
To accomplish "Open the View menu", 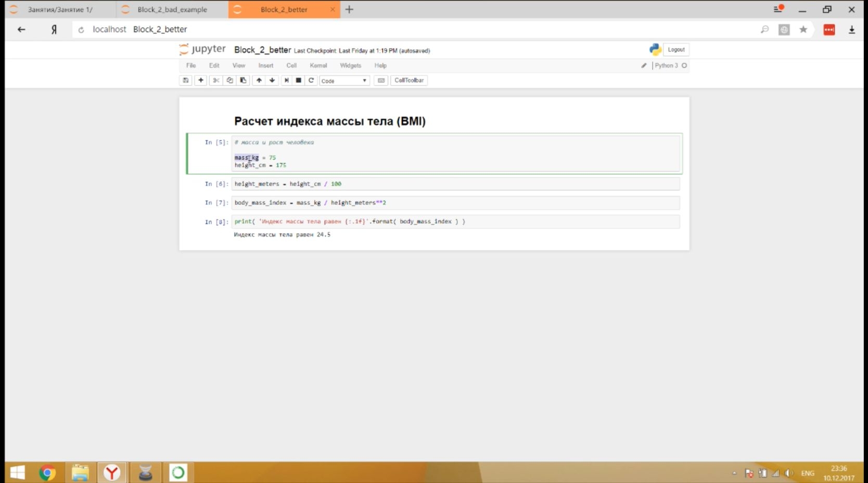I will (238, 66).
